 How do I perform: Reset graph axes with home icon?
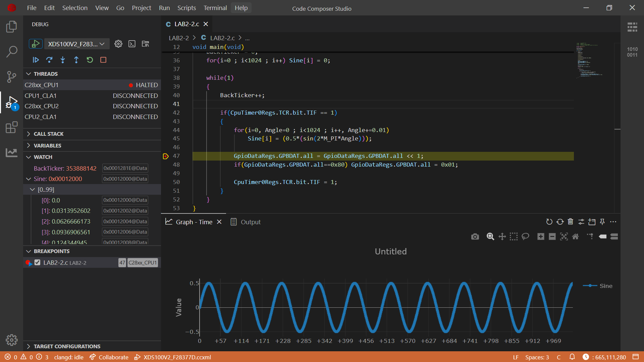575,237
